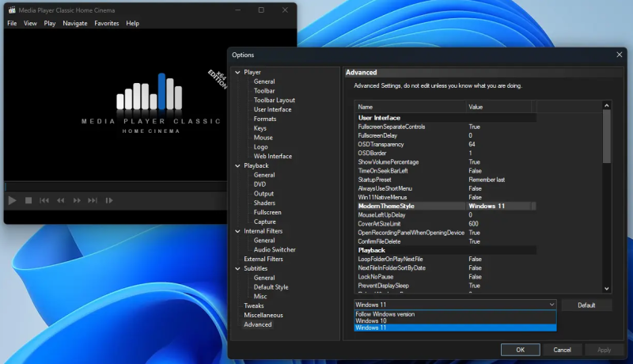The image size is (633, 364).
Task: Select Mouse in the options tree
Action: [x=263, y=138]
